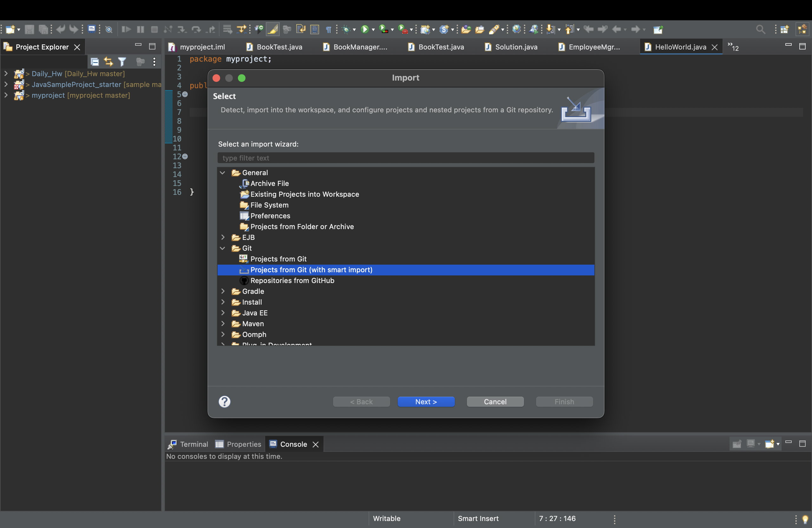Collapse the General folder in import wizard
The height and width of the screenshot is (528, 812).
223,173
